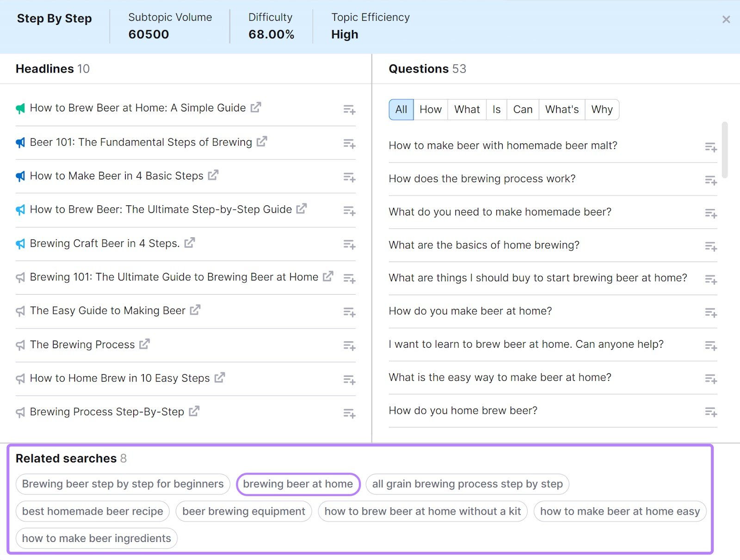
Task: Toggle the Why question filter
Action: pos(602,110)
